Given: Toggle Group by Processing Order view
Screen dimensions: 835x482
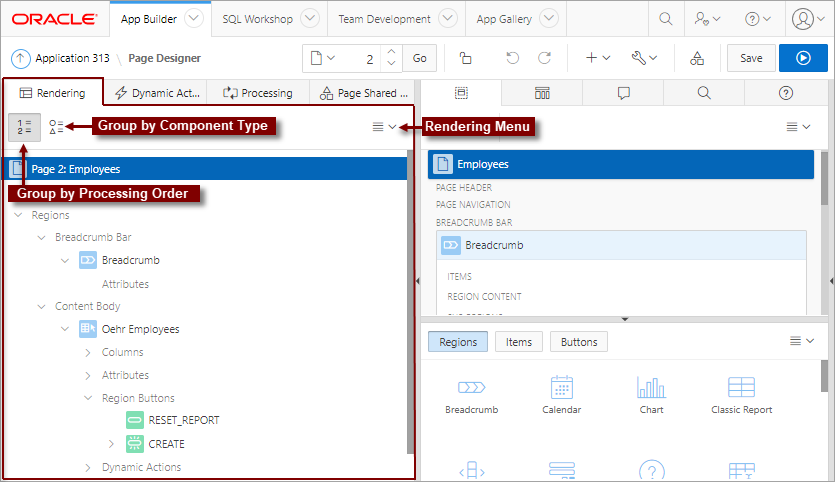Looking at the screenshot, I should tap(24, 127).
